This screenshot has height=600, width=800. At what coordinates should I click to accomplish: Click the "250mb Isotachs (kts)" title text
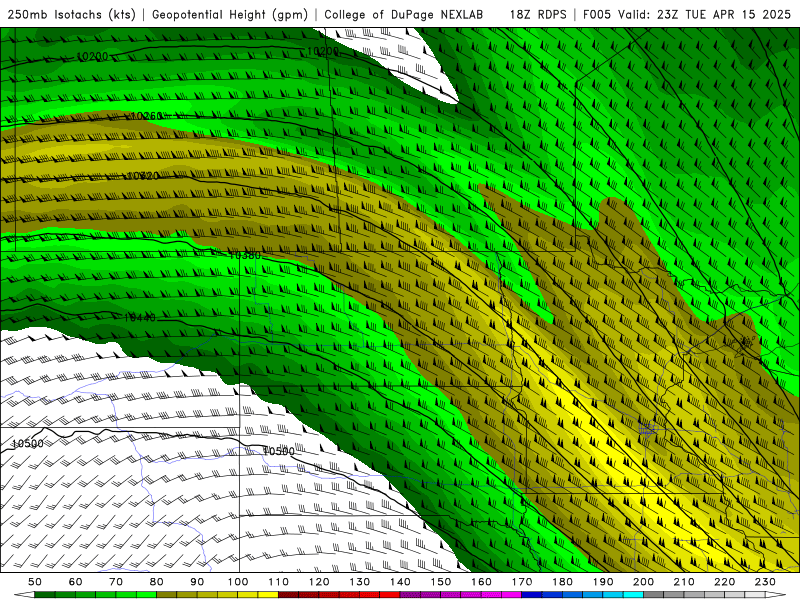coord(71,14)
